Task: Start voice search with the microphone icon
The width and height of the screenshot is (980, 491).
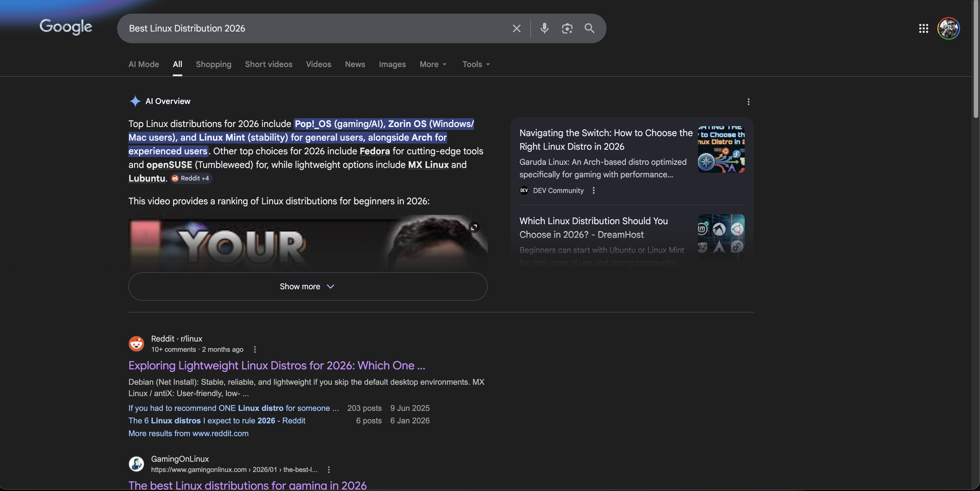Action: (x=544, y=28)
